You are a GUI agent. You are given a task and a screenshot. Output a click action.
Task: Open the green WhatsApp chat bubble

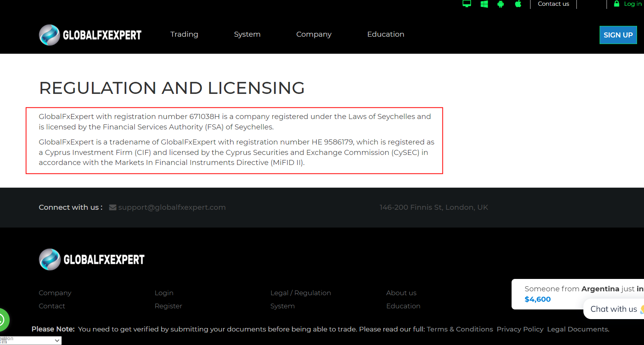click(x=3, y=320)
